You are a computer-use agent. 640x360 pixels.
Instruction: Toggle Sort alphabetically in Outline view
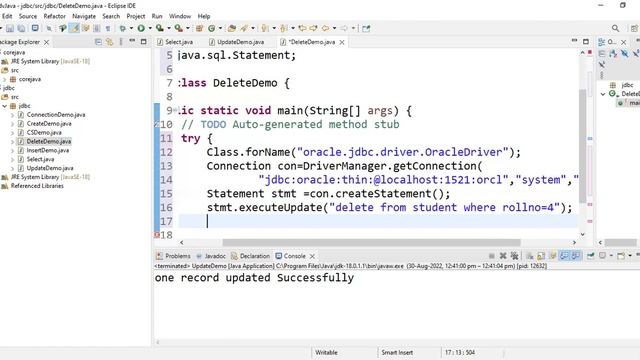point(613,53)
